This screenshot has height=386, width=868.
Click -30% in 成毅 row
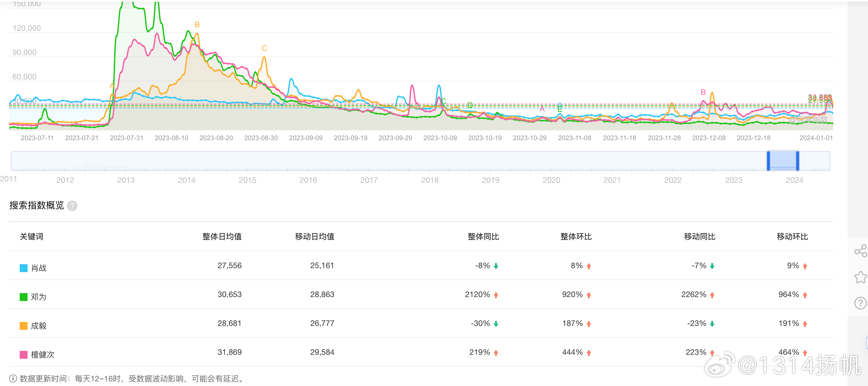481,323
